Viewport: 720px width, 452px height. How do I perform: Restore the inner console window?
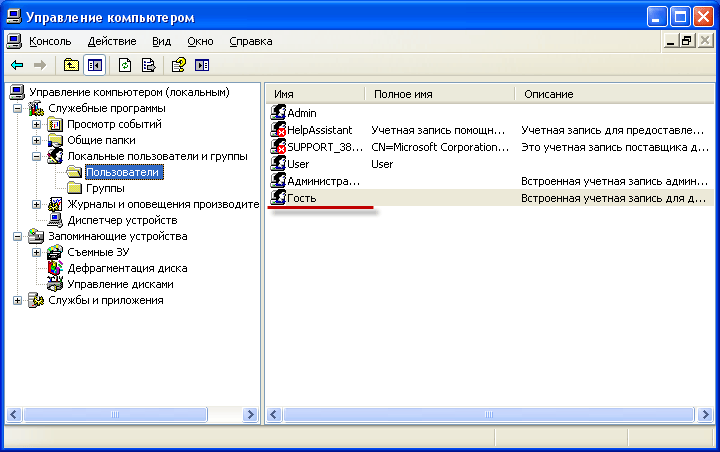(687, 41)
